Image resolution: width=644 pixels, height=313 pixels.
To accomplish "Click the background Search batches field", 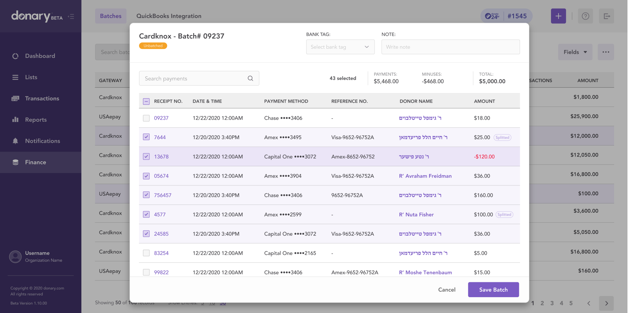I will click(112, 52).
